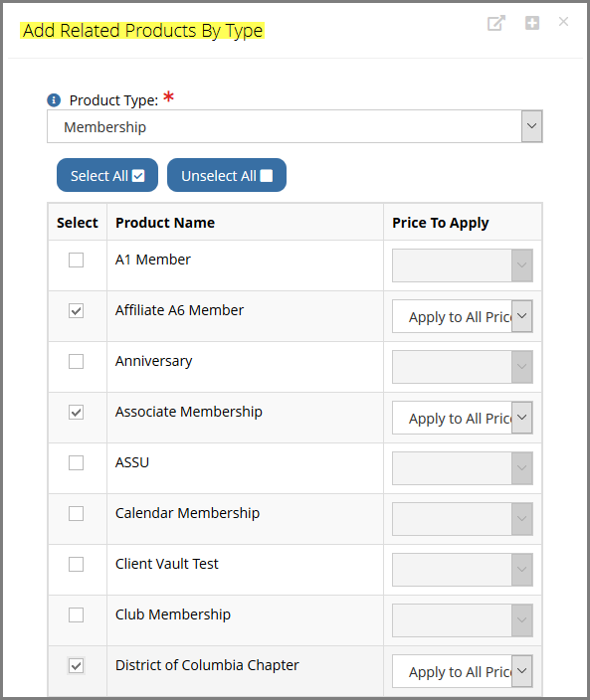Check the ASSU checkbox
Image resolution: width=590 pixels, height=700 pixels.
(x=76, y=462)
